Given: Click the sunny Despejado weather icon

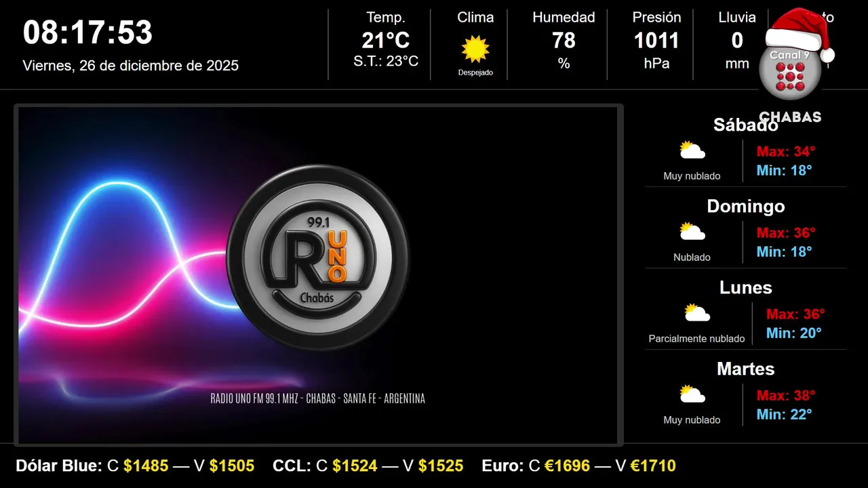Looking at the screenshot, I should pyautogui.click(x=475, y=49).
